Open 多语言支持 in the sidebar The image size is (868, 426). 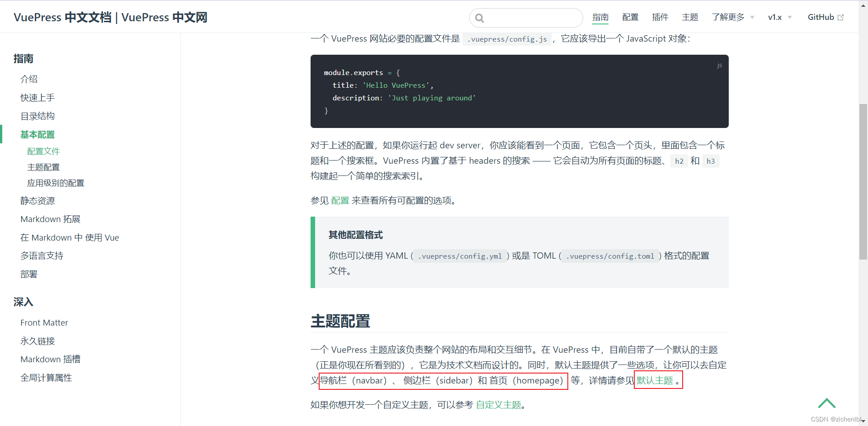coord(42,256)
